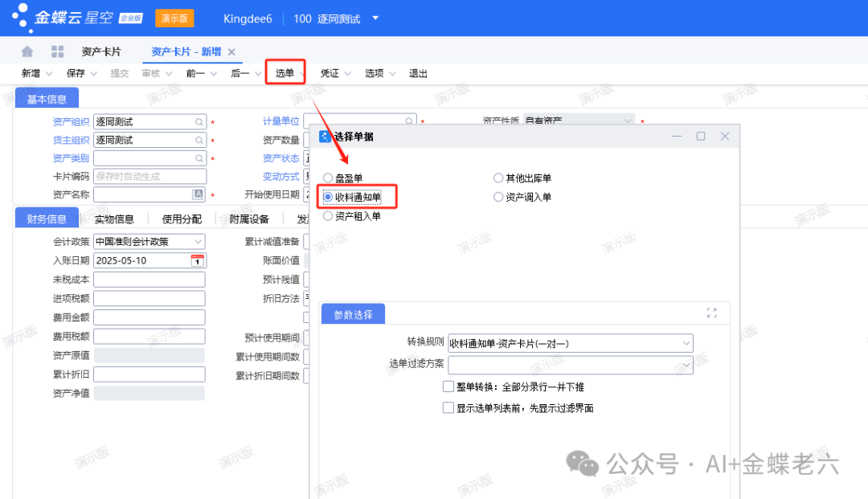
Task: Expand the 会计政策 dropdown
Action: tap(198, 242)
